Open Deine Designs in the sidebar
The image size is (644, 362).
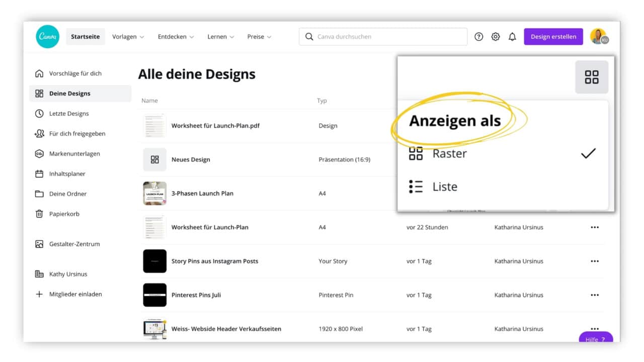pos(70,93)
